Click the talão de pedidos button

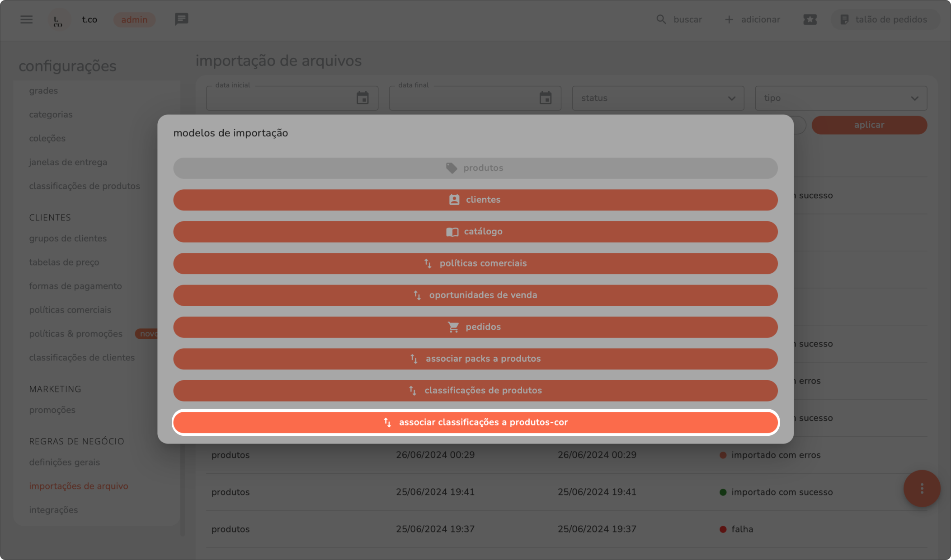point(885,19)
